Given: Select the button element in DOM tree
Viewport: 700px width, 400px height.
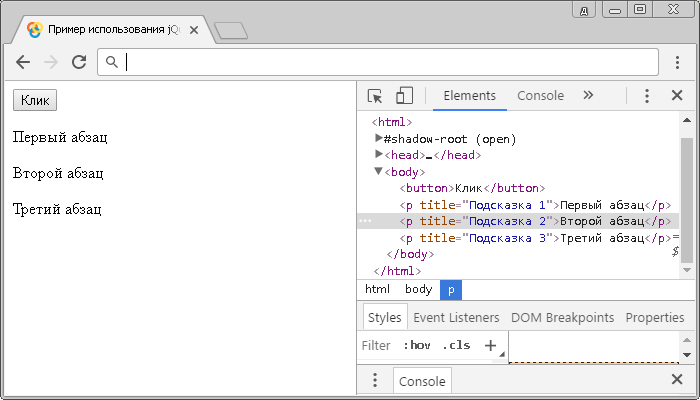Looking at the screenshot, I should (x=472, y=188).
